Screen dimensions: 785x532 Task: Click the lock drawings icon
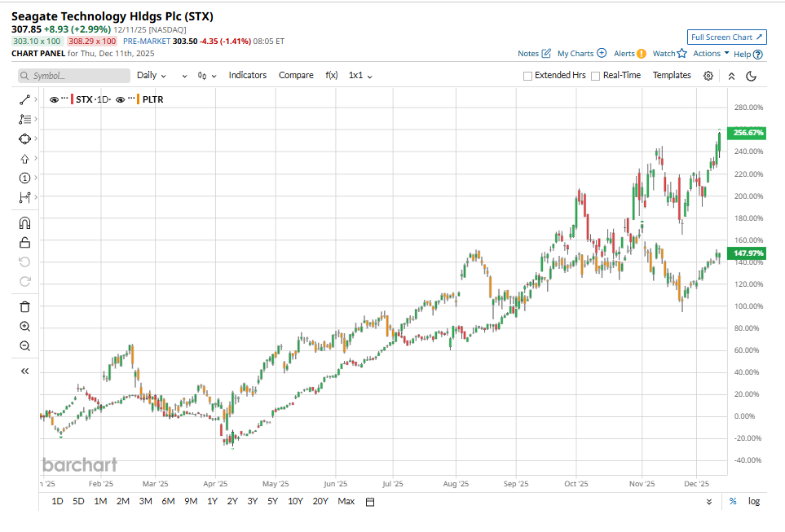pyautogui.click(x=24, y=242)
